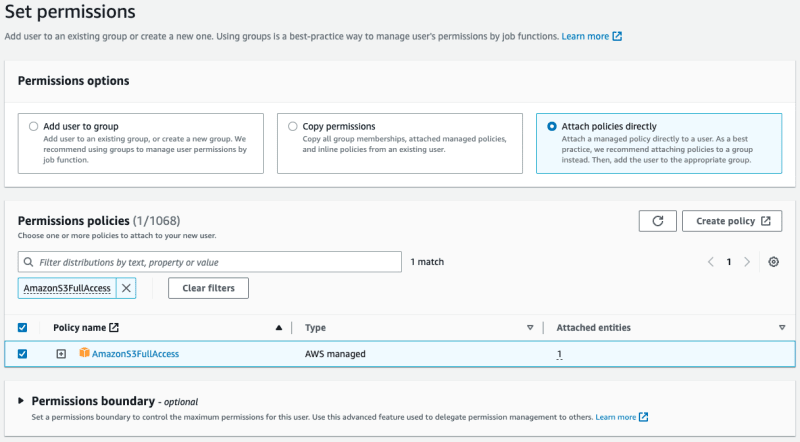Screen dimensions: 800x442
Task: Go to next page arrow
Action: (x=747, y=262)
